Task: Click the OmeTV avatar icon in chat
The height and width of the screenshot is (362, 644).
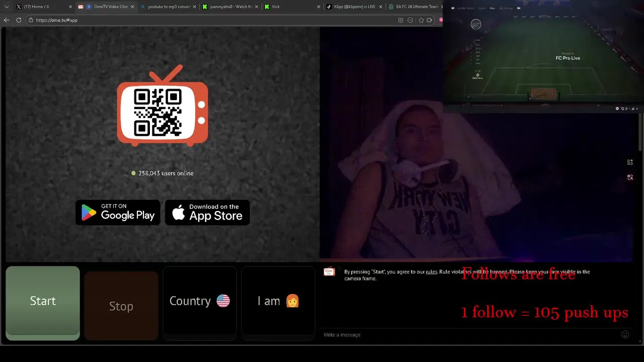Action: click(x=329, y=271)
